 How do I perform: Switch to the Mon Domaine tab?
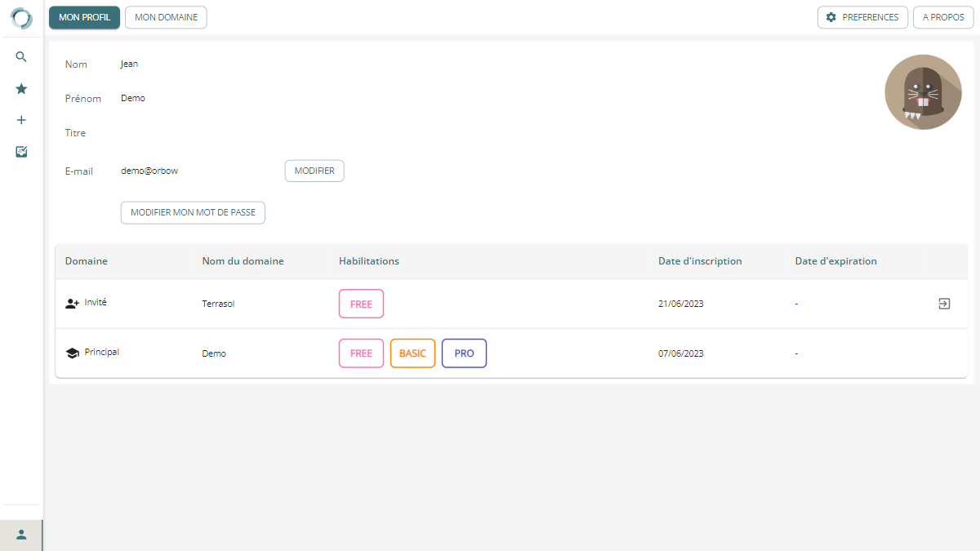click(x=166, y=17)
